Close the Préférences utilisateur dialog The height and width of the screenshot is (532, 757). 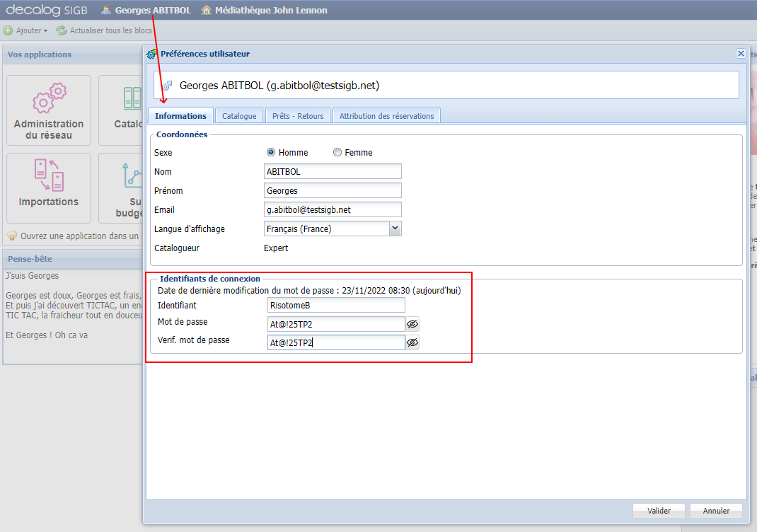[x=741, y=54]
